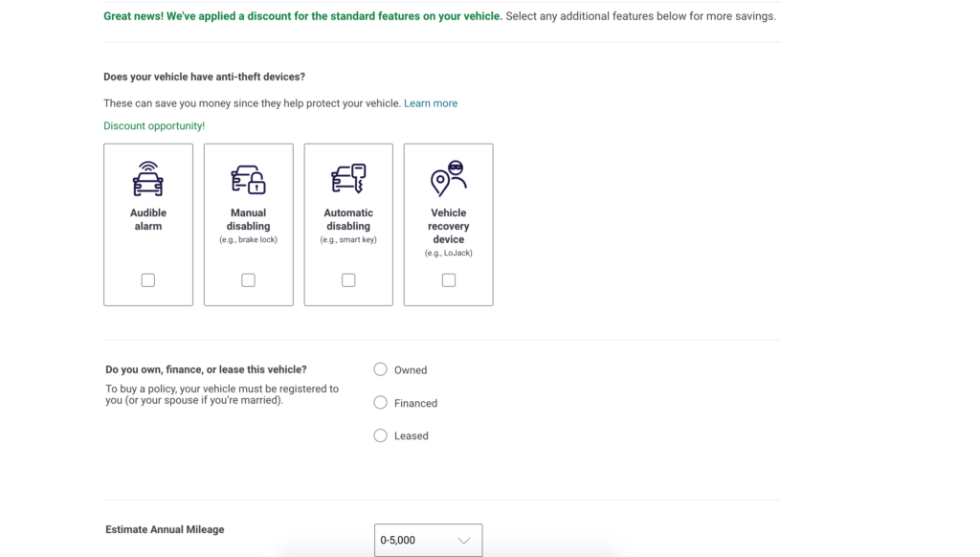This screenshot has height=557, width=980.
Task: Click the Vehicle recovery device card title
Action: [x=448, y=226]
